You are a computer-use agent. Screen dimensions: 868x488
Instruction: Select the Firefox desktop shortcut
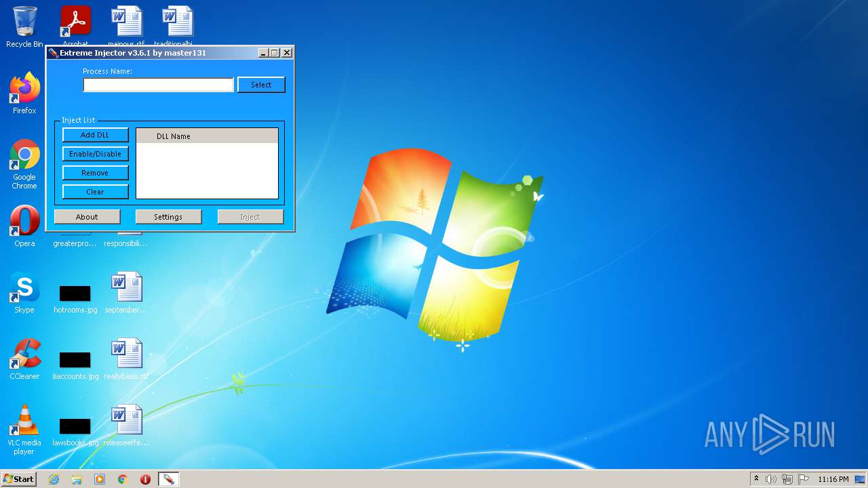click(x=24, y=94)
